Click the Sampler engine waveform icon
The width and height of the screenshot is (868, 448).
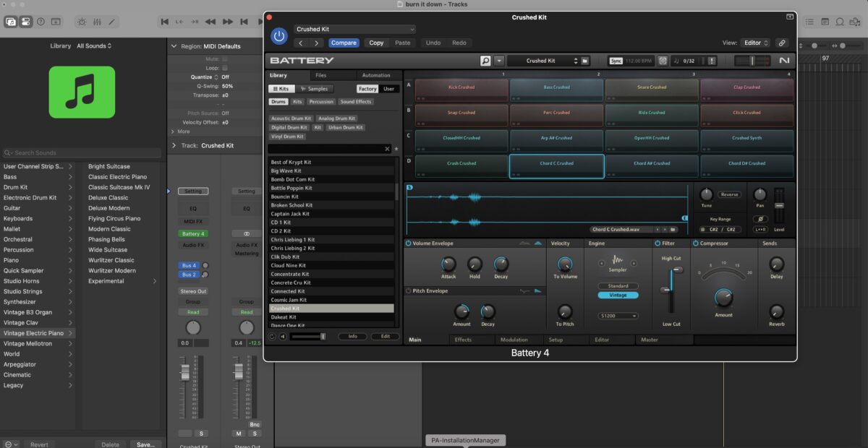pyautogui.click(x=618, y=259)
